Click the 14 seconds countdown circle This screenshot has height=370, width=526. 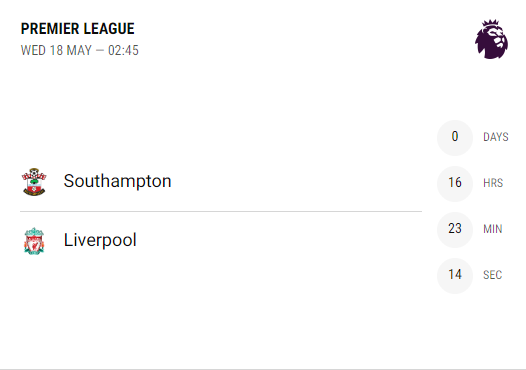pos(455,275)
